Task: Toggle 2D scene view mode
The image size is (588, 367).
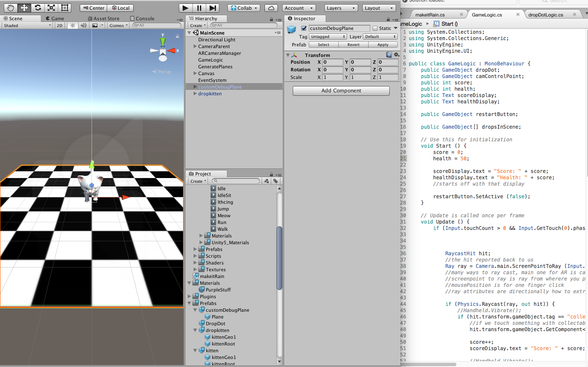Action: pyautogui.click(x=59, y=25)
